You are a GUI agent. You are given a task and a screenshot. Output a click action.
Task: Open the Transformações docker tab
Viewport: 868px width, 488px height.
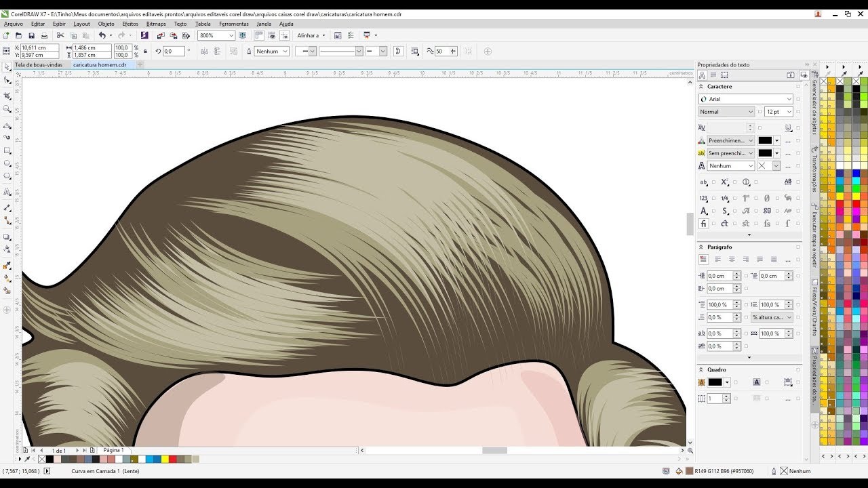(814, 169)
